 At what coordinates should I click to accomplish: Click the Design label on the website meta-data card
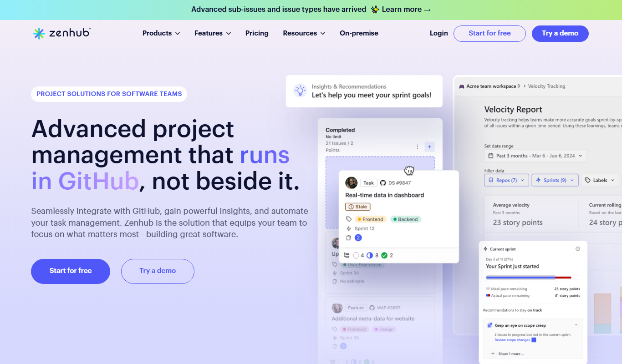tap(384, 329)
